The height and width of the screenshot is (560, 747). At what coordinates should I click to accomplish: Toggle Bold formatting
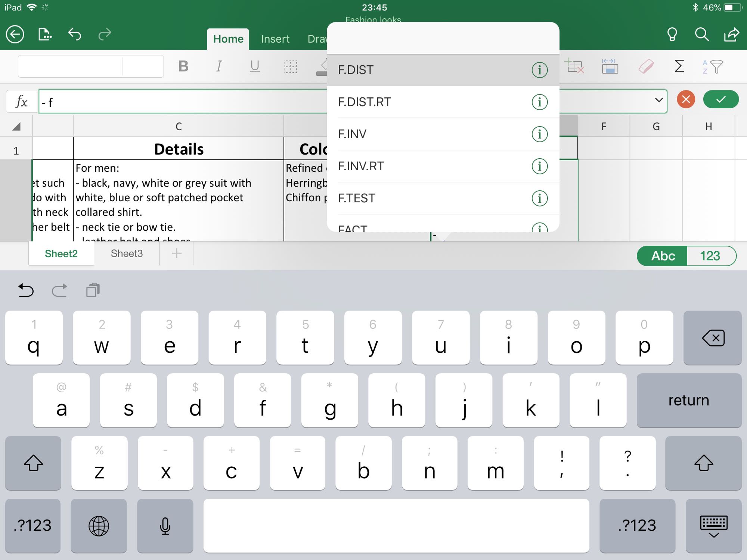(x=183, y=66)
